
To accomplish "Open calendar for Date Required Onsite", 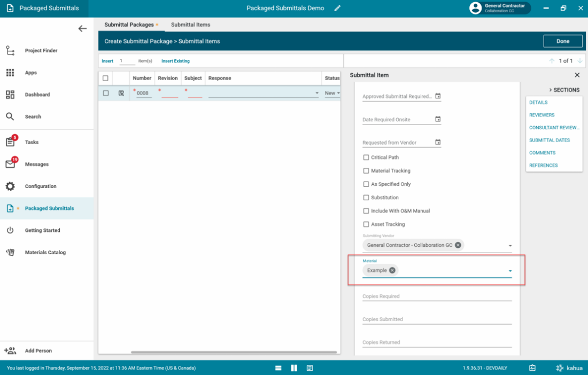I will pos(438,120).
